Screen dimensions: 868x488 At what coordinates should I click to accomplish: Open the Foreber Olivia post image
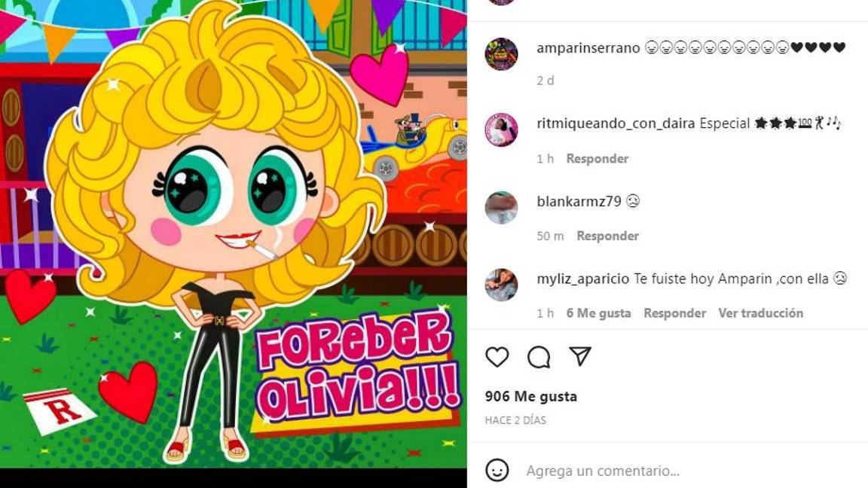pos(233,234)
